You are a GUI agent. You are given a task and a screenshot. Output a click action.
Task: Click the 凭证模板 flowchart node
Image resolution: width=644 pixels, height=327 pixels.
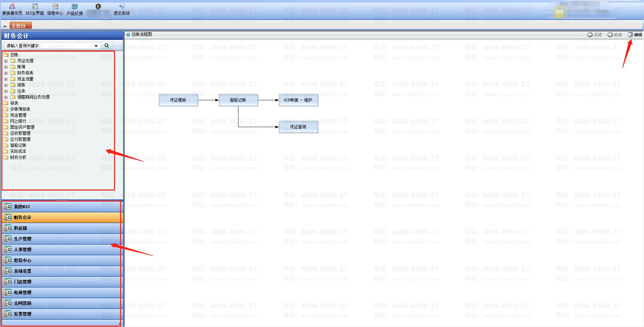coord(178,100)
